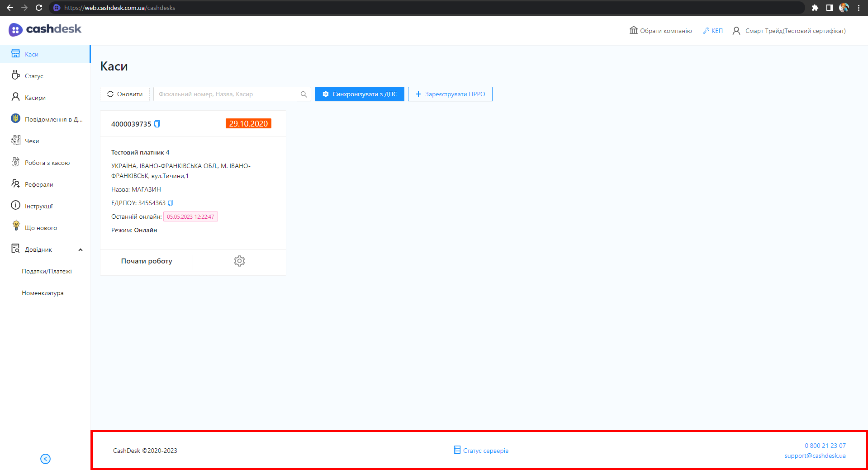
Task: Click Зареєструвати ПРРО button
Action: coord(450,94)
